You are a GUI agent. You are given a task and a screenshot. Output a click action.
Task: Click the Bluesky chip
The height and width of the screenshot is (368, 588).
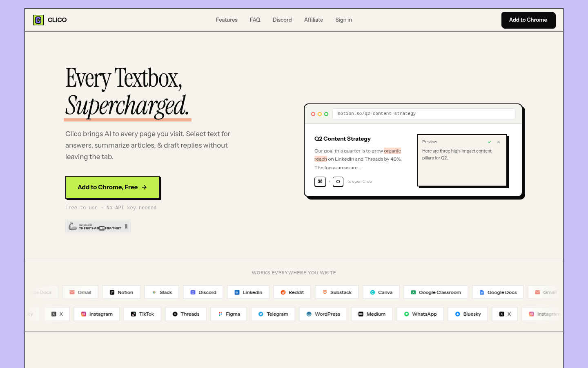point(468,314)
